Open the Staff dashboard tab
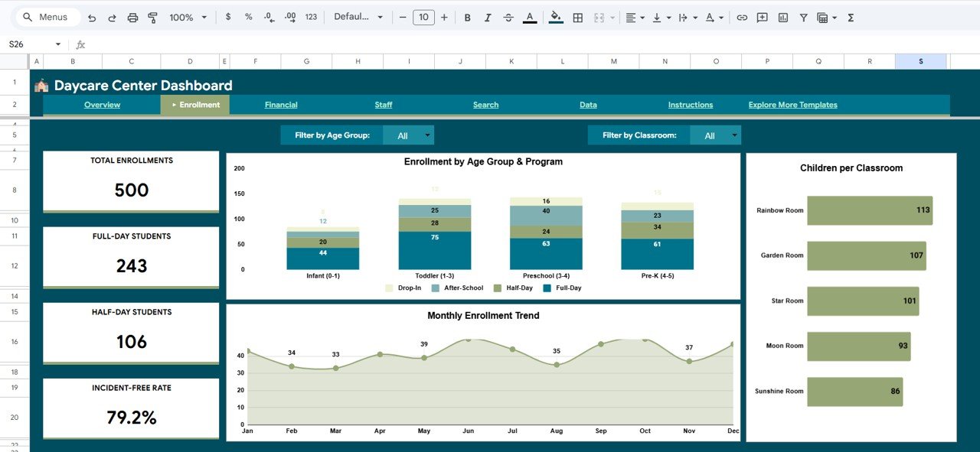The height and width of the screenshot is (452, 980). point(384,105)
